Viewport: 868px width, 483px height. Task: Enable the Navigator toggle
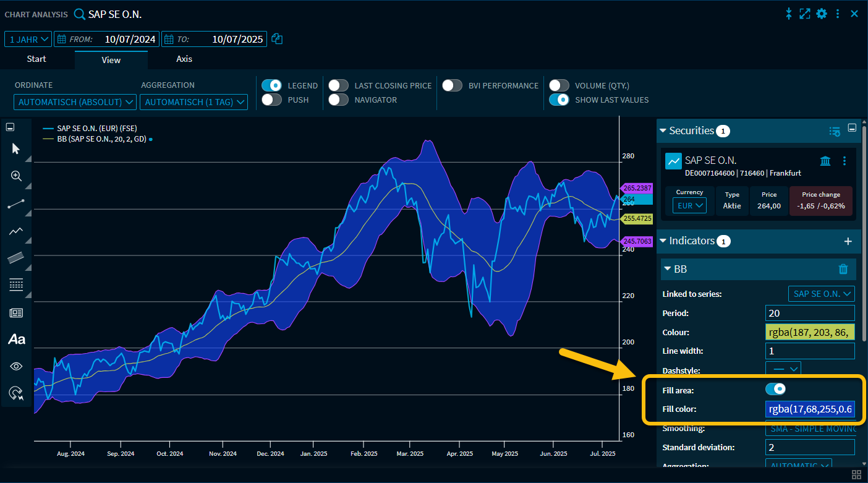[x=338, y=99]
